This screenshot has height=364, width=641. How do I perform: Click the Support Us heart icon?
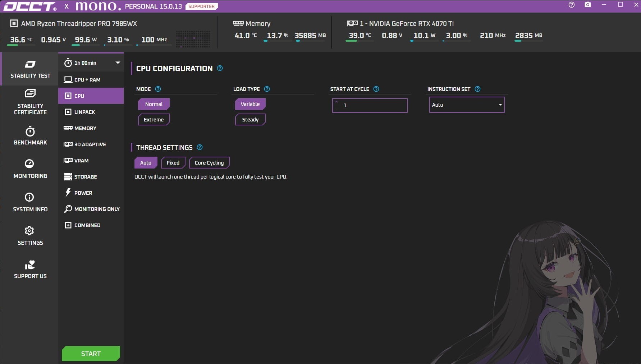(30, 265)
